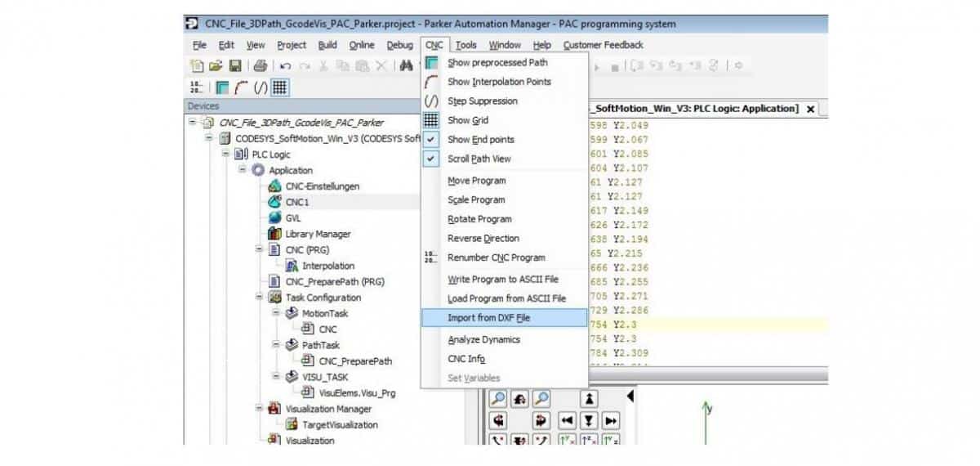
Task: Click the Show interpolation points toolbar icon
Action: click(x=242, y=87)
